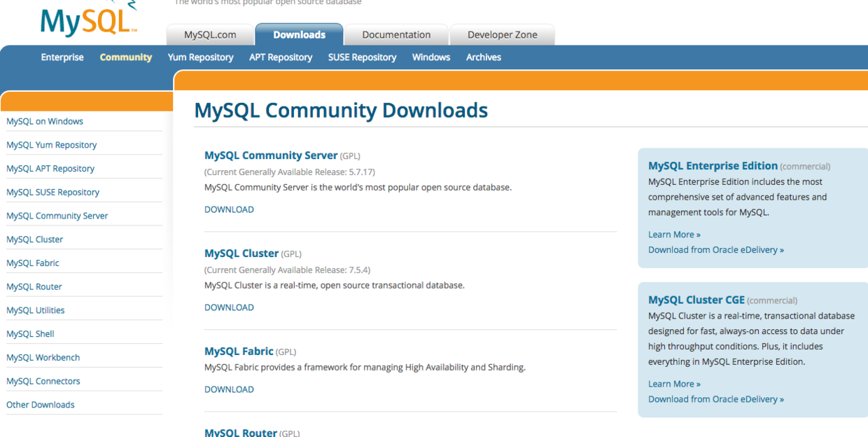Open MySQL Fabric sidebar link
This screenshot has height=437, width=868.
tap(33, 263)
